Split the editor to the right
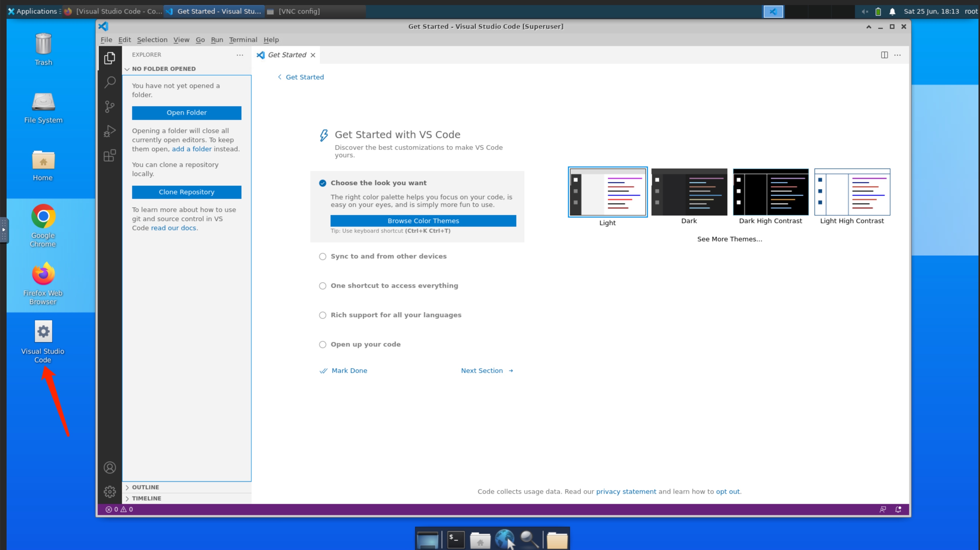This screenshot has width=980, height=550. click(x=884, y=55)
